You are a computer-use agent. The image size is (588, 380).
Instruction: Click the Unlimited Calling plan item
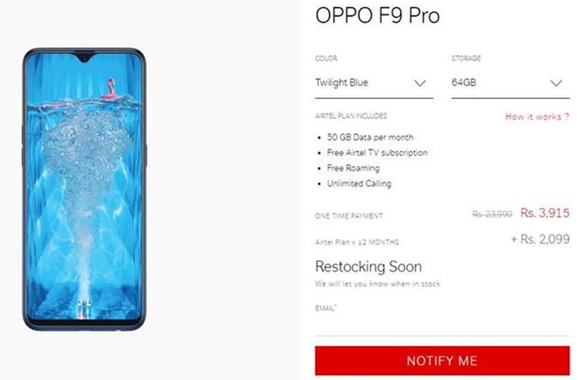(x=359, y=184)
